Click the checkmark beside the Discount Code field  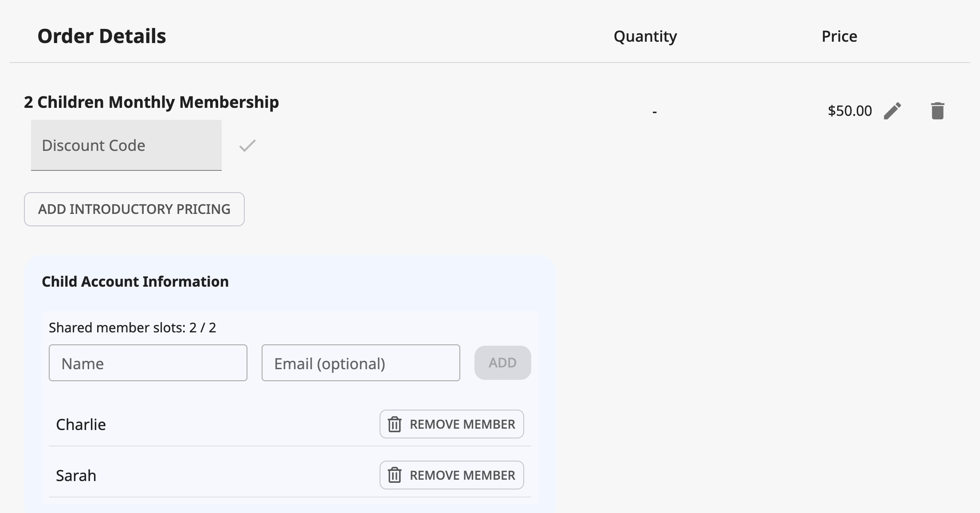click(247, 145)
